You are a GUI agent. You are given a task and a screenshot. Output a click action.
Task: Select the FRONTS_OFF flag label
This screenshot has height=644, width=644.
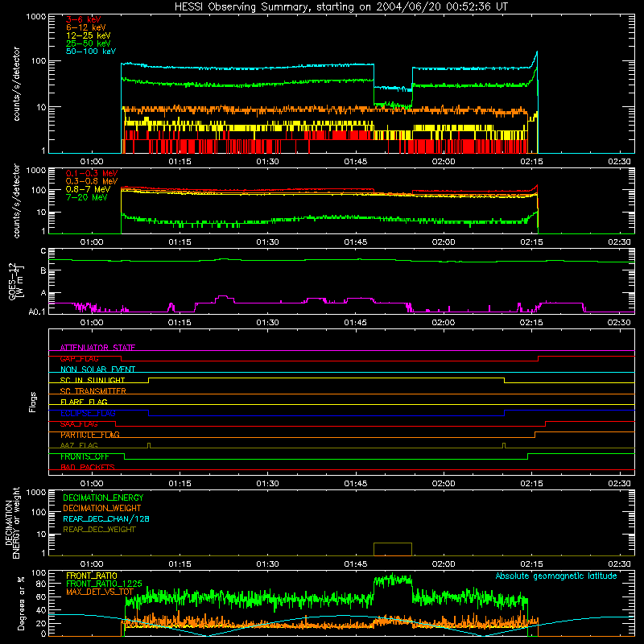tap(85, 456)
